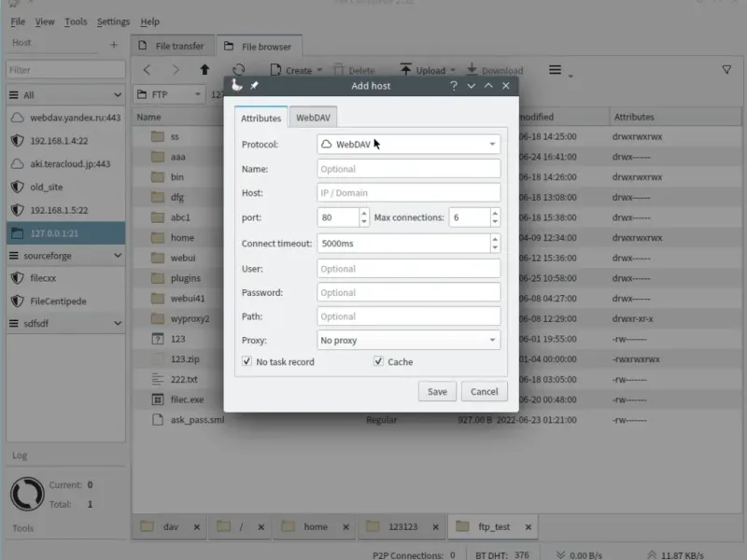Open the File menu
This screenshot has width=747, height=560.
point(18,21)
